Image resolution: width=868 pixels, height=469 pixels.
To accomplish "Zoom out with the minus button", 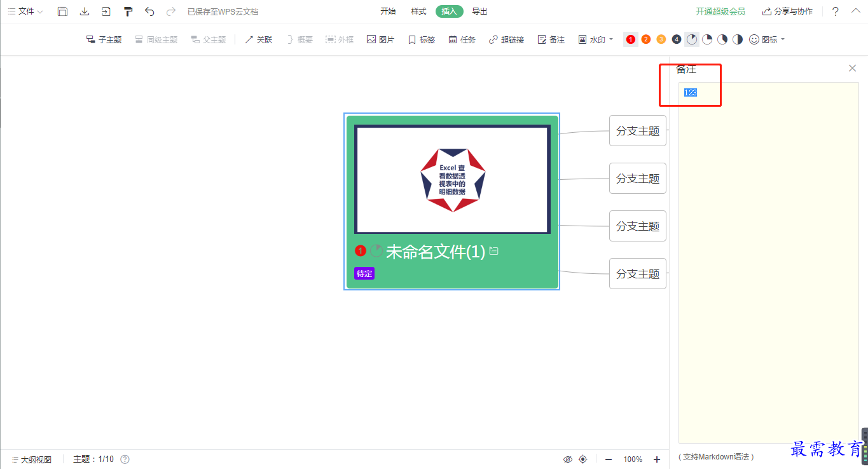I will (609, 459).
